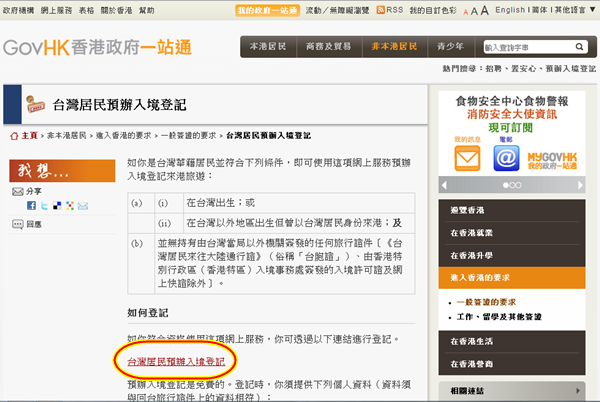Click 主頁 breadcrumb link
Screen dimensions: 600x402
[29, 136]
